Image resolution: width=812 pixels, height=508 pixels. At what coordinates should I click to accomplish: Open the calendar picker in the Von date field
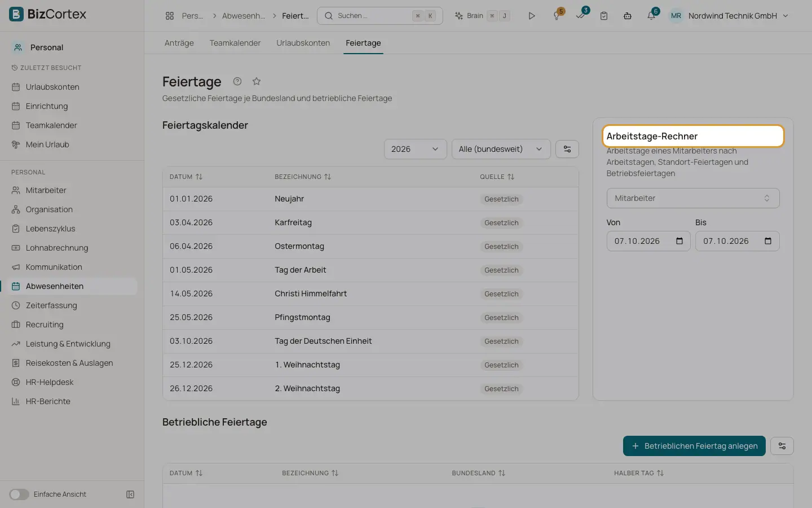(679, 241)
